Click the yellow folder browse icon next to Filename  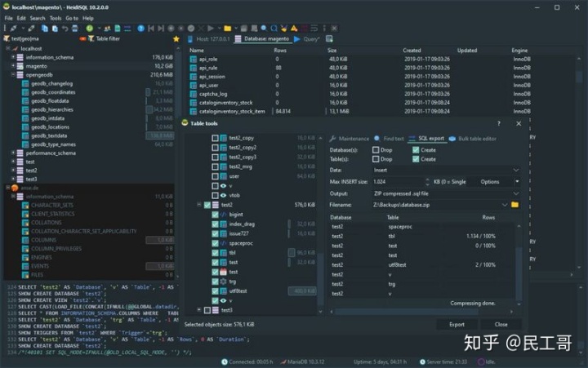[x=514, y=205]
